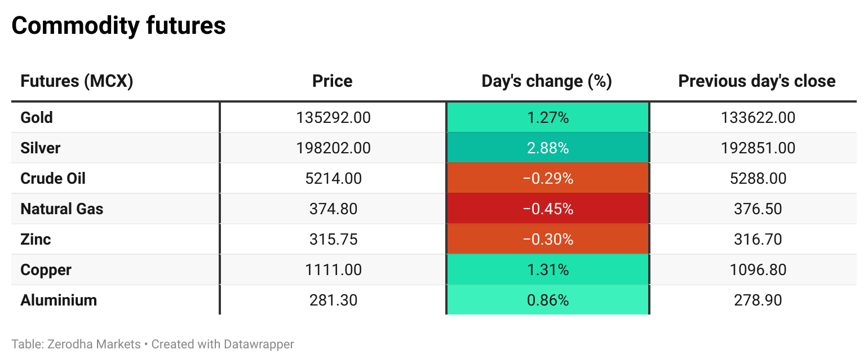Click Natural Gas's red −0.45% cell
The width and height of the screenshot is (868, 363).
547,209
